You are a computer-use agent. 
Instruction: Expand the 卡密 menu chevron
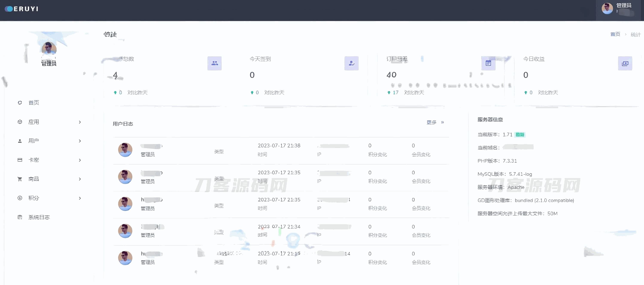pyautogui.click(x=80, y=160)
